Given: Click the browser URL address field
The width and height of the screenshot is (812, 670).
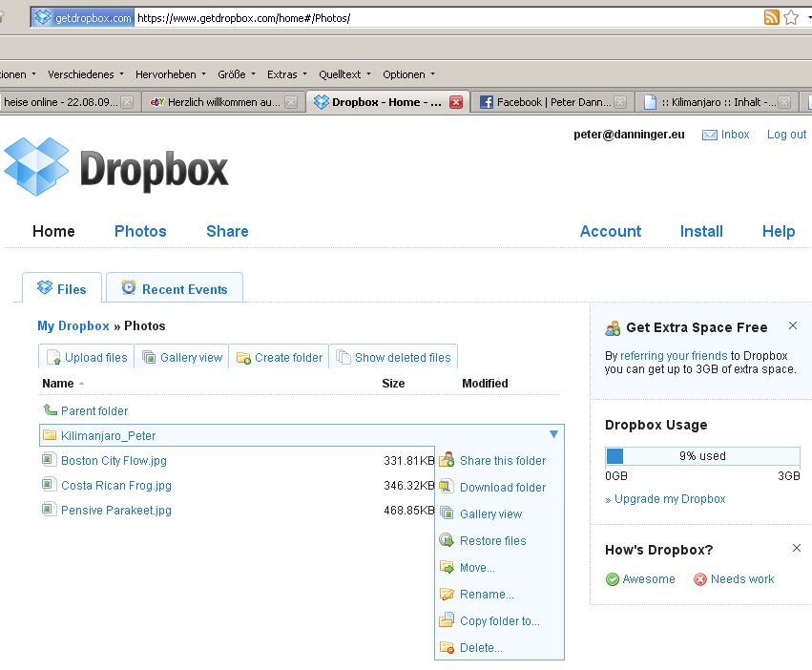Looking at the screenshot, I should click(448, 18).
